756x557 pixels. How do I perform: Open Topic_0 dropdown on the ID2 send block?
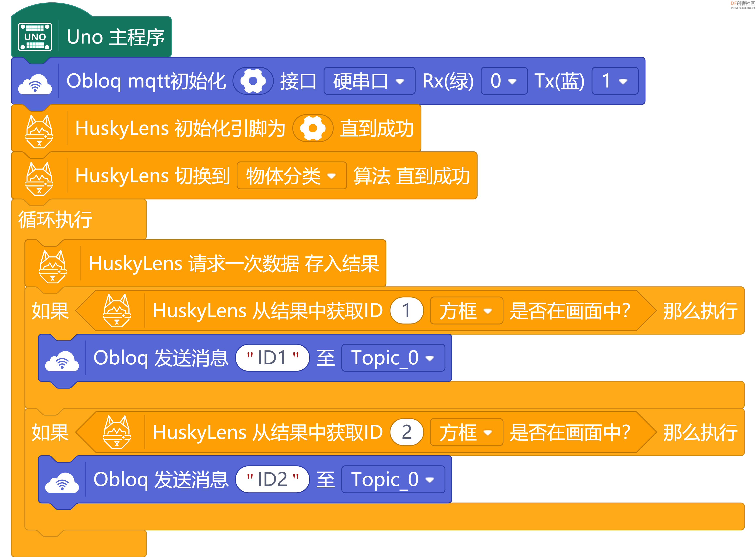(393, 480)
